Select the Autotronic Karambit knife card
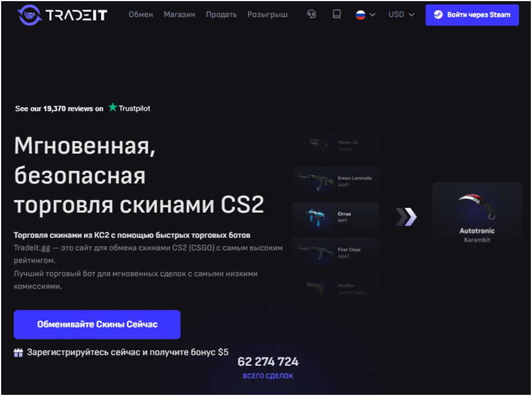Viewport: 532px width, 396px height. [x=476, y=216]
